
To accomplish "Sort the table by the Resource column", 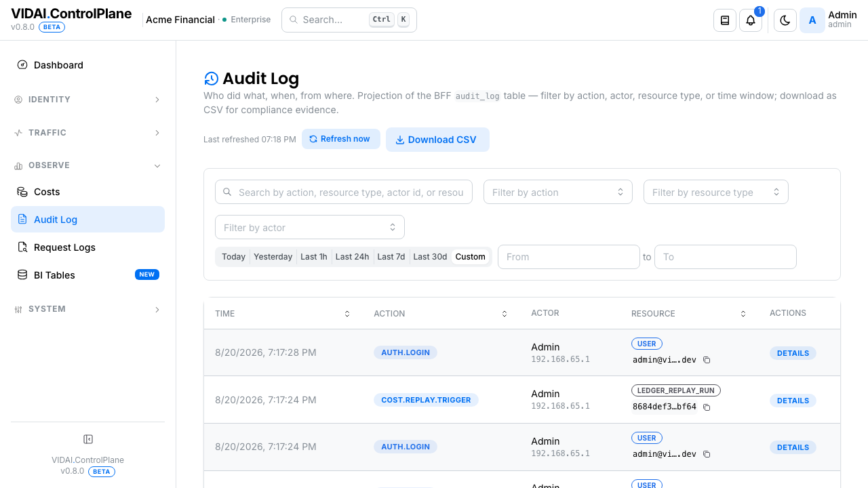I will pyautogui.click(x=743, y=314).
